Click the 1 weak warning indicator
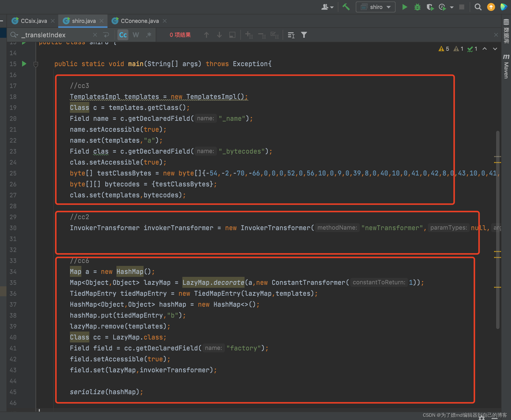Viewport: 511px width, 420px height. pyautogui.click(x=459, y=49)
